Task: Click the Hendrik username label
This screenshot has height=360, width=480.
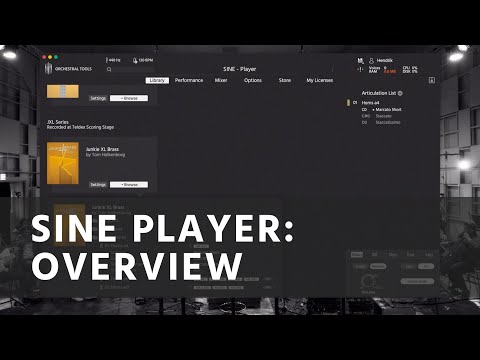Action: click(385, 60)
